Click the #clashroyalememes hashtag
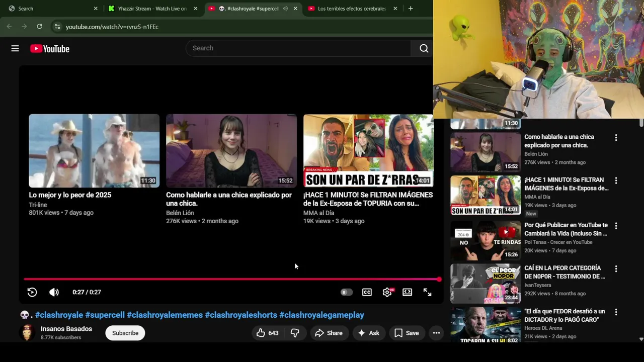Screen dimensions: 644x362 pyautogui.click(x=165, y=315)
